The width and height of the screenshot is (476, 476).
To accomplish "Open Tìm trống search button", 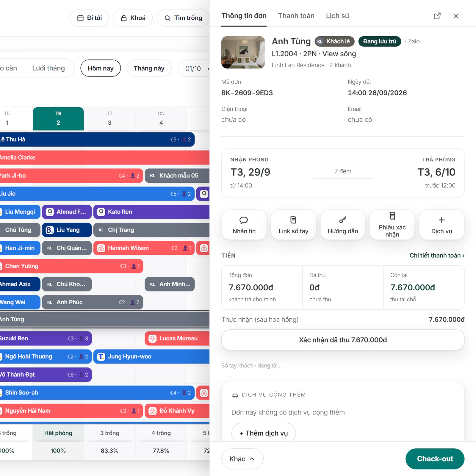I will point(183,18).
